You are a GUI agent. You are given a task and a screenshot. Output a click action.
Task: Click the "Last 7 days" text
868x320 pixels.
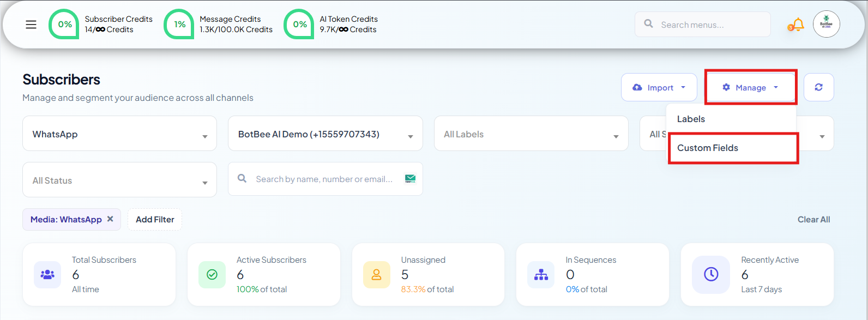point(762,289)
